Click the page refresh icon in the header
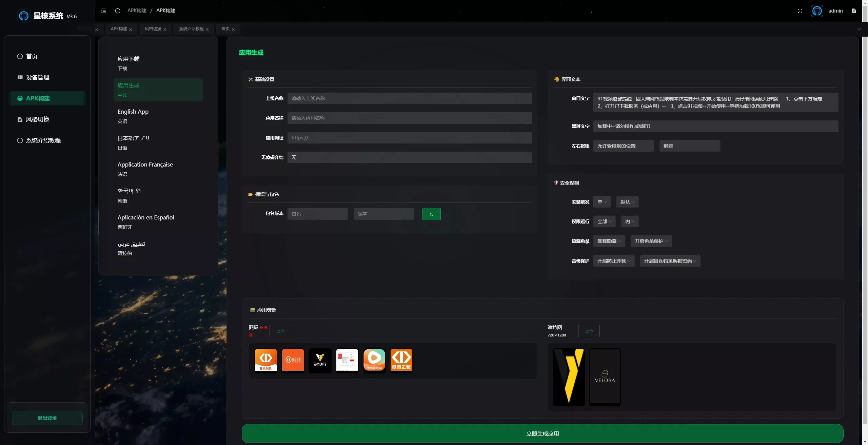 coord(118,11)
